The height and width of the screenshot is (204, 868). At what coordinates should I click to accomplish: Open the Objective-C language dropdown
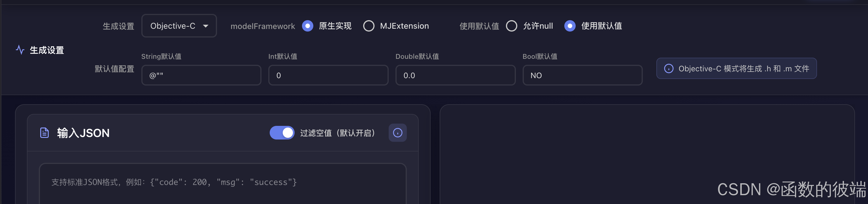point(179,26)
